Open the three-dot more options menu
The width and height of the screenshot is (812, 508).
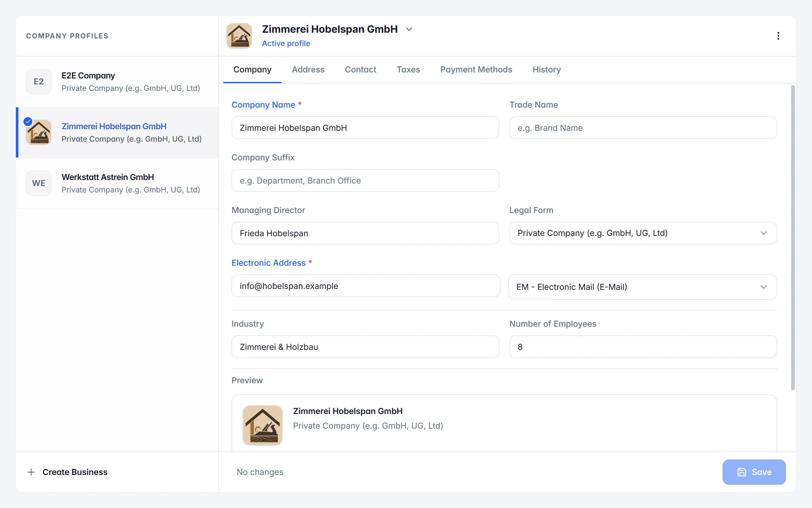pos(778,36)
